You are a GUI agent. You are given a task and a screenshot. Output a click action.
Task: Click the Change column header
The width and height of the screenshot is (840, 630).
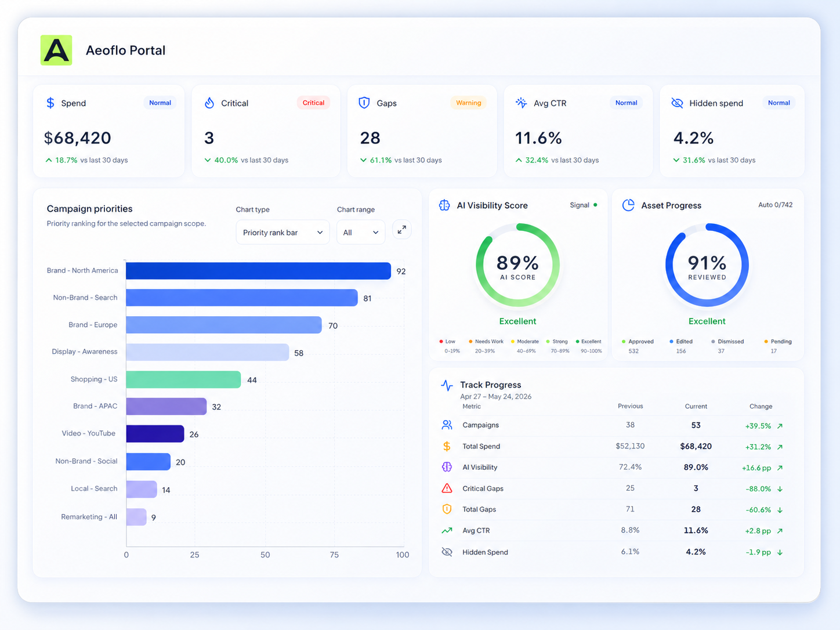point(761,406)
